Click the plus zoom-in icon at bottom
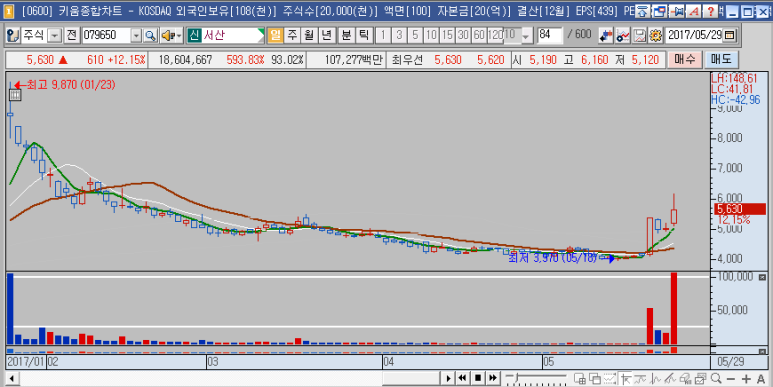The image size is (773, 387). (746, 379)
